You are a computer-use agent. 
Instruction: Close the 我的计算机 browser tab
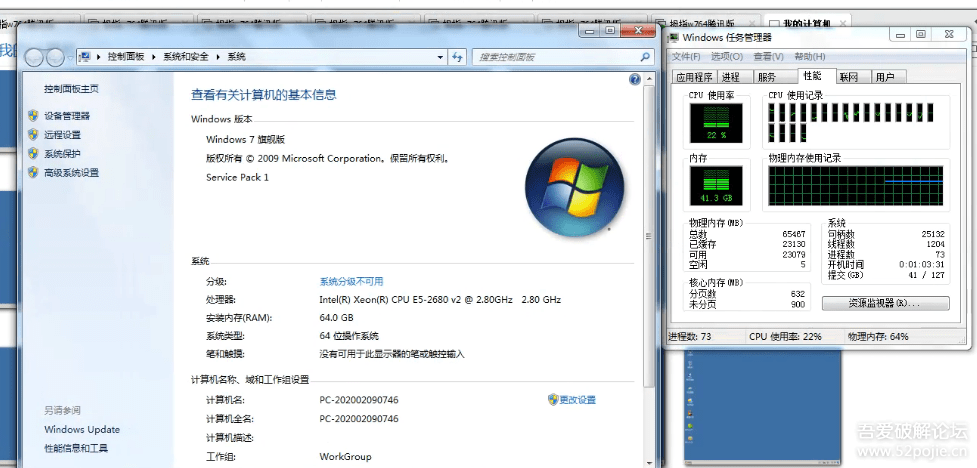[x=844, y=23]
